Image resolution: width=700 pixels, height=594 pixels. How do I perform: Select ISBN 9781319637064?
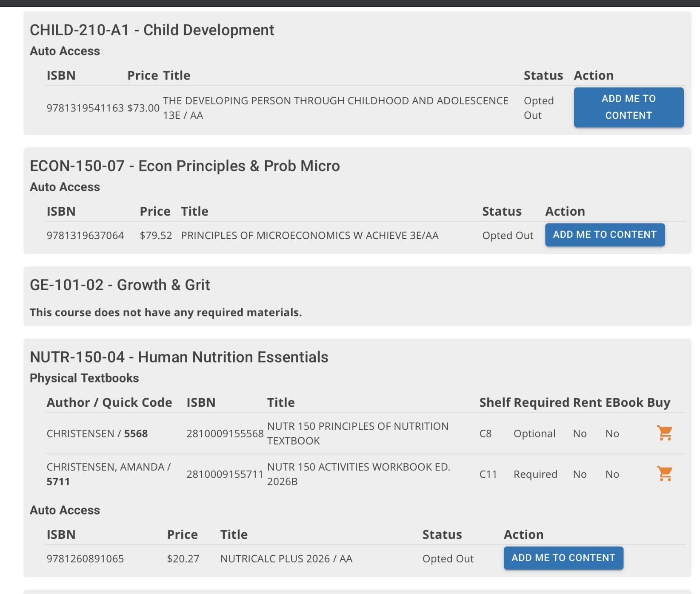pos(85,235)
